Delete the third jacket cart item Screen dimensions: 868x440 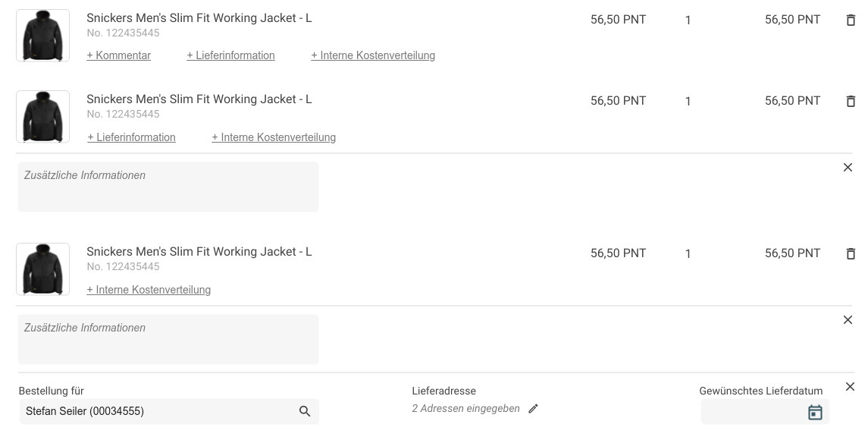[851, 254]
